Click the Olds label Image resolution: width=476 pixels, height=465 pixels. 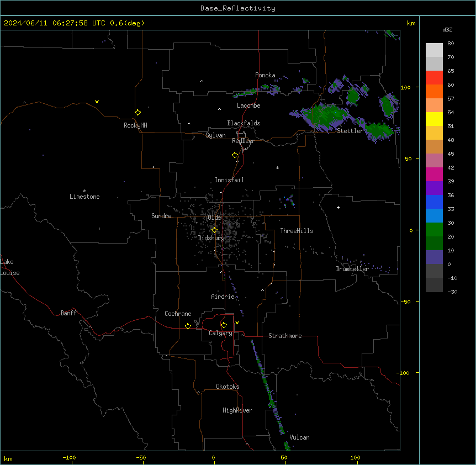pyautogui.click(x=214, y=218)
